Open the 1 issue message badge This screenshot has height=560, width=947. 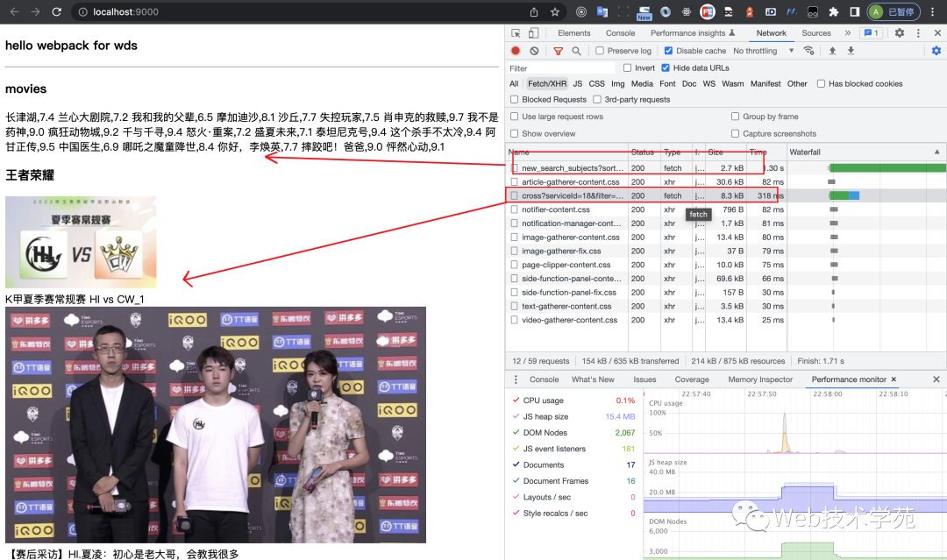(872, 33)
